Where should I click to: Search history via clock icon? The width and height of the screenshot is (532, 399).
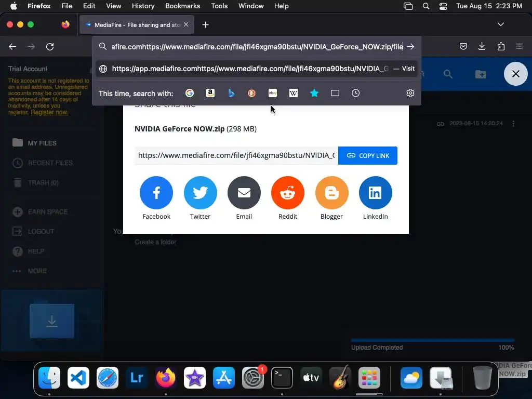355,93
